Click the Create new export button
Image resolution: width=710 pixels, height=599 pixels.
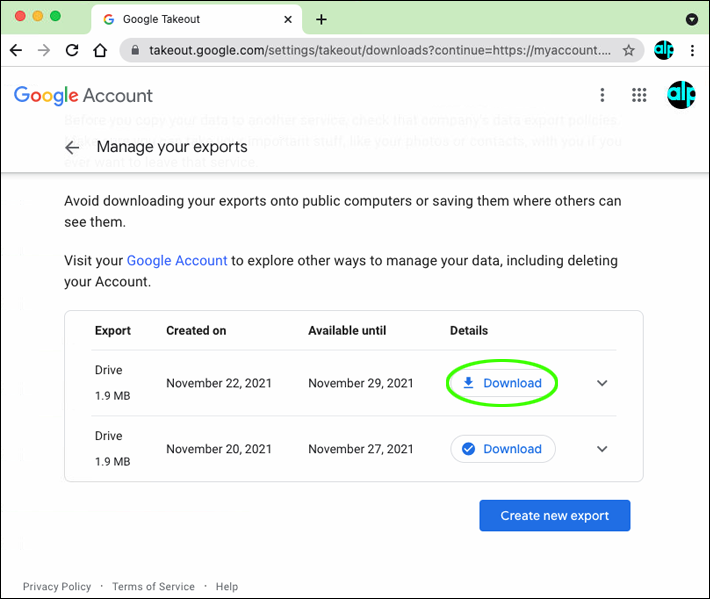click(554, 515)
